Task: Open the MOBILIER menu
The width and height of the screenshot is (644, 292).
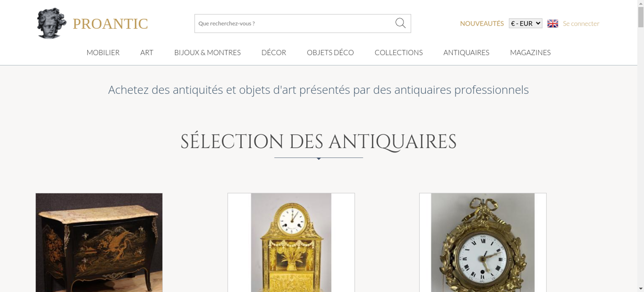Action: point(103,52)
